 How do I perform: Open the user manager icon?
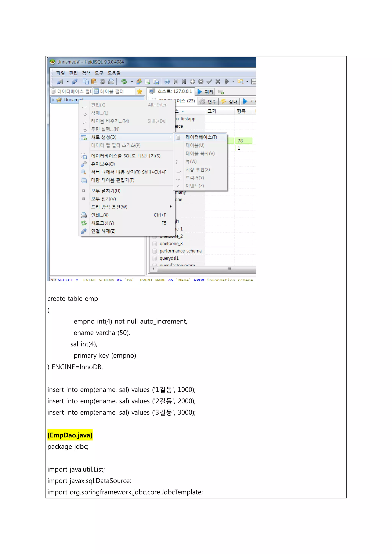coord(139,81)
